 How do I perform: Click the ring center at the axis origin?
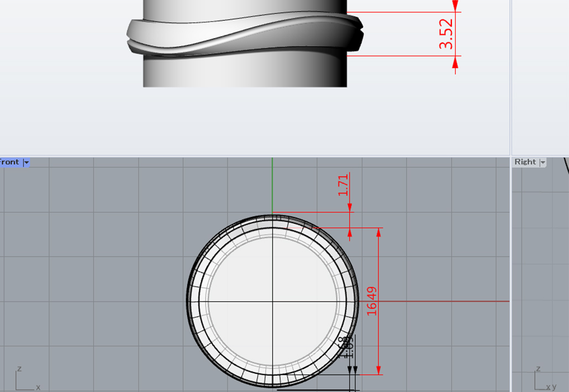[x=272, y=301]
